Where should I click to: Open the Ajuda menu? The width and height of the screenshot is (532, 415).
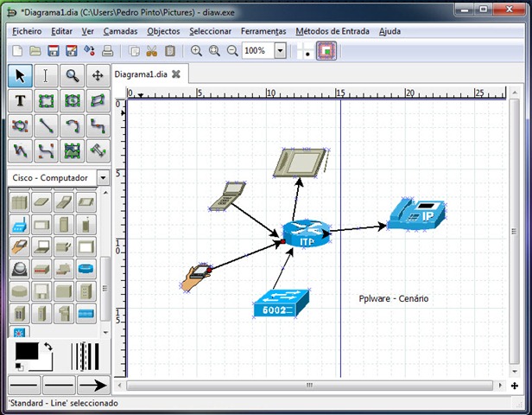tap(389, 31)
